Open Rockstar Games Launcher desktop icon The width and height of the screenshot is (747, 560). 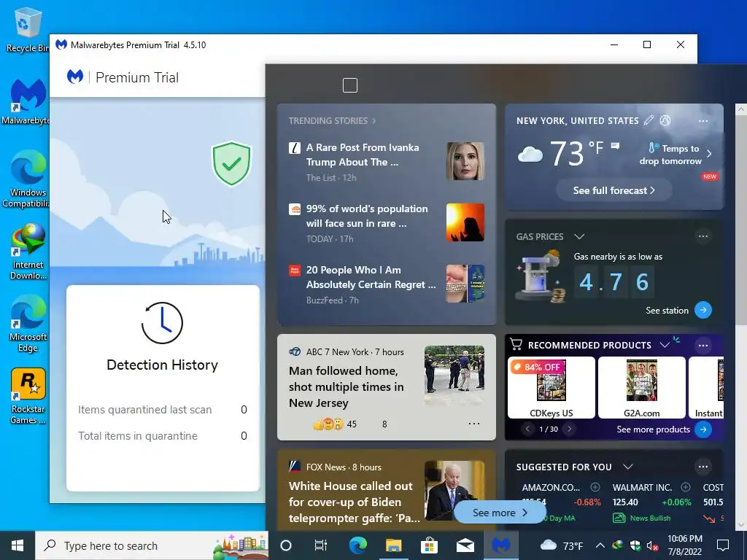[x=28, y=396]
